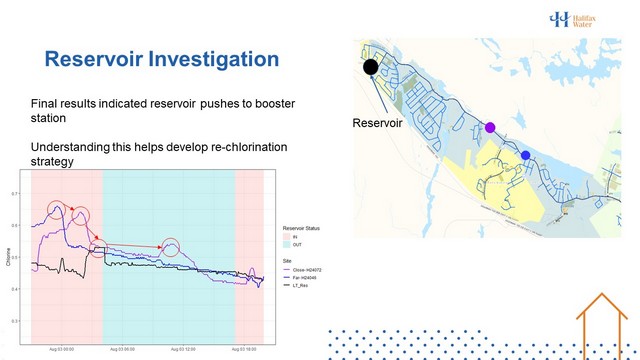Click the second red circle near Far peak
Viewport: 640px width, 360px height.
tap(80, 216)
